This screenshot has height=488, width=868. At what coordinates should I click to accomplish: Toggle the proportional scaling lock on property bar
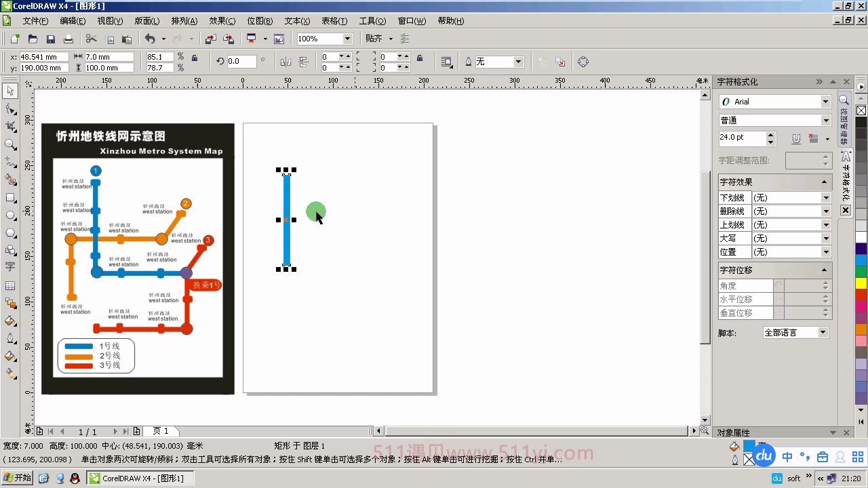point(194,58)
